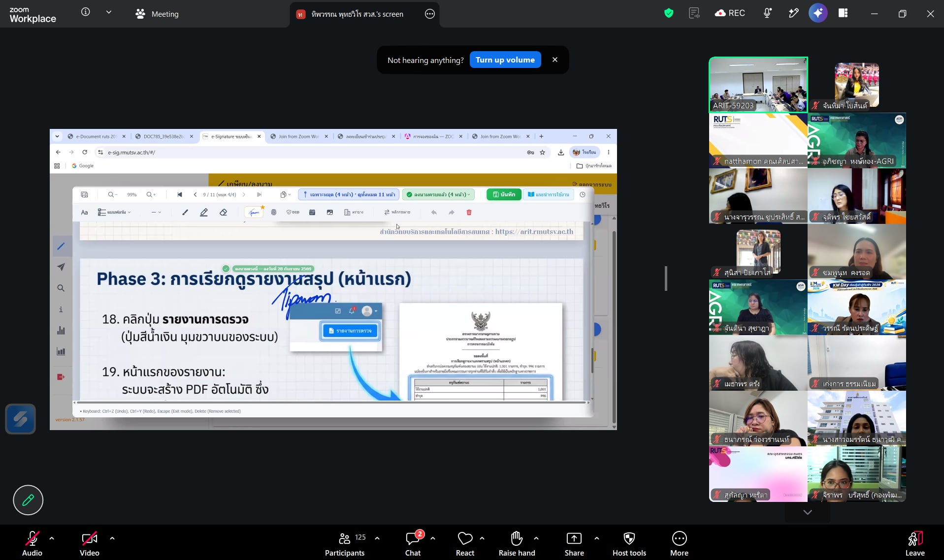
Task: Open the AI Companion sparkle icon
Action: pyautogui.click(x=817, y=13)
